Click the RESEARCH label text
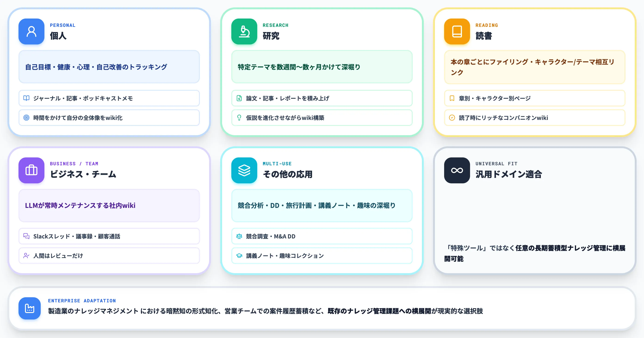 (276, 25)
